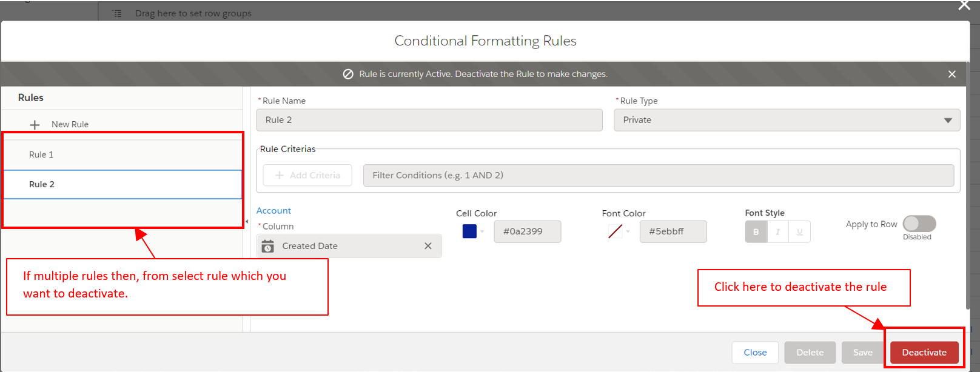The width and height of the screenshot is (980, 372).
Task: Click the calendar icon beside Created Date
Action: pos(268,246)
